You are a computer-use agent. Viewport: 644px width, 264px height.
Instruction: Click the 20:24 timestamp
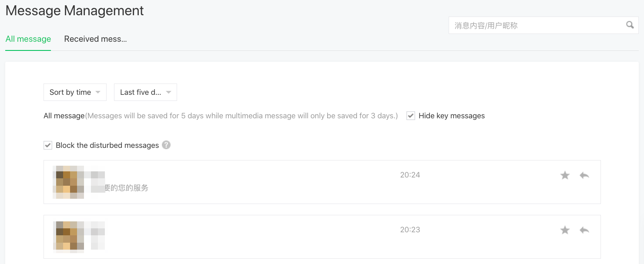click(x=410, y=175)
